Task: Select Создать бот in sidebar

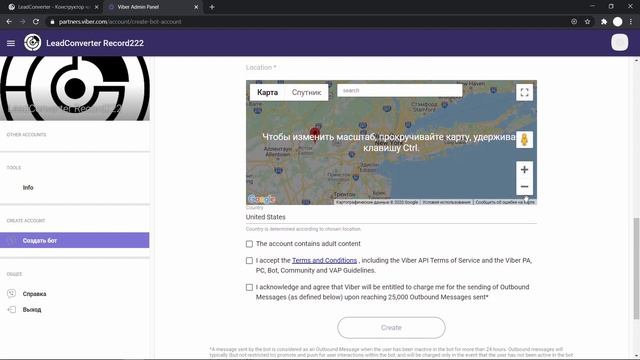Action: tap(75, 240)
